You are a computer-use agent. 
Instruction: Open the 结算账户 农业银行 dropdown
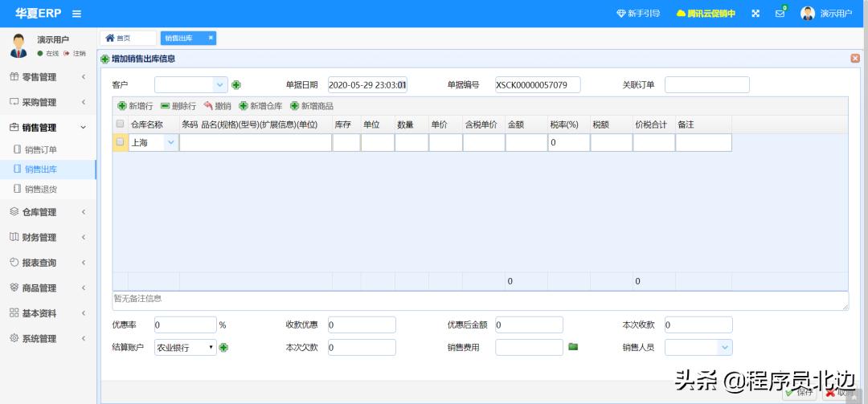click(186, 348)
